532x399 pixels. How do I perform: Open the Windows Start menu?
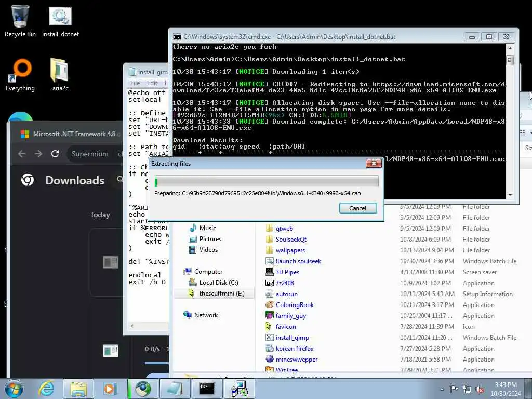14,389
